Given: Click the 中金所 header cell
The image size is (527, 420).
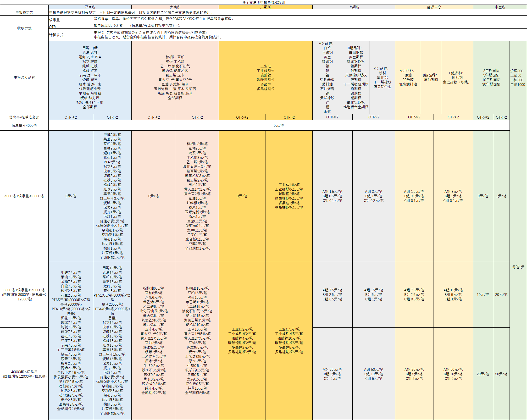Looking at the screenshot, I should (x=500, y=7).
